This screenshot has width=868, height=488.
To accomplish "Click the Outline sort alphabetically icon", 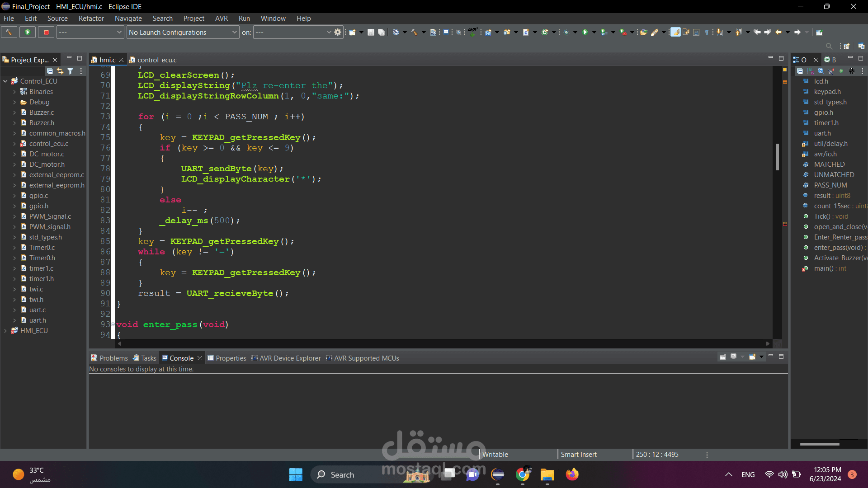I will coord(810,71).
